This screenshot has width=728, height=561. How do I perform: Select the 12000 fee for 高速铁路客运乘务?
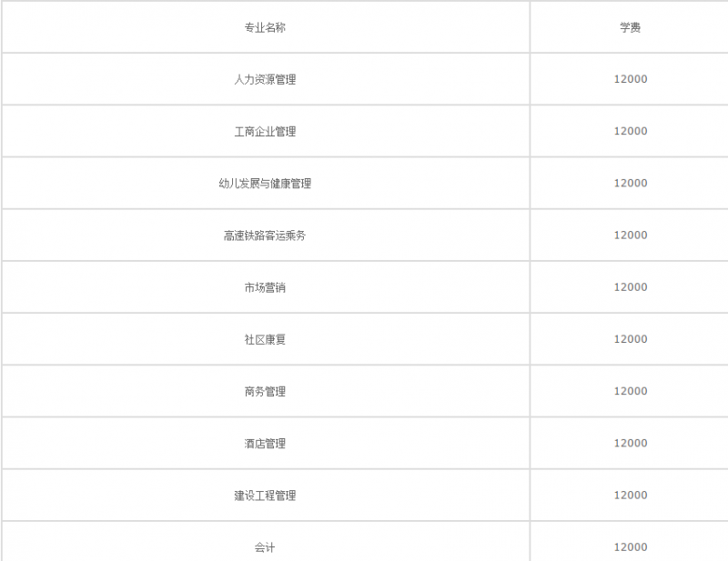click(x=630, y=235)
